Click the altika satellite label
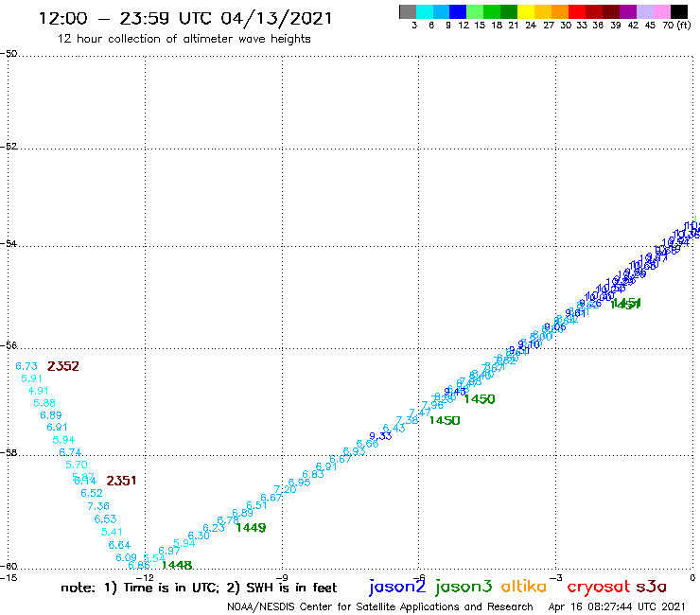The height and width of the screenshot is (615, 700). [x=524, y=586]
